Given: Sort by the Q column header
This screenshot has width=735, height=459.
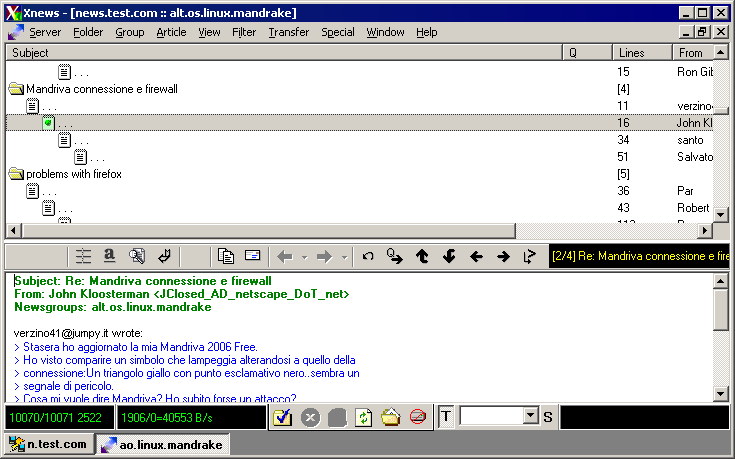Looking at the screenshot, I should pos(587,53).
